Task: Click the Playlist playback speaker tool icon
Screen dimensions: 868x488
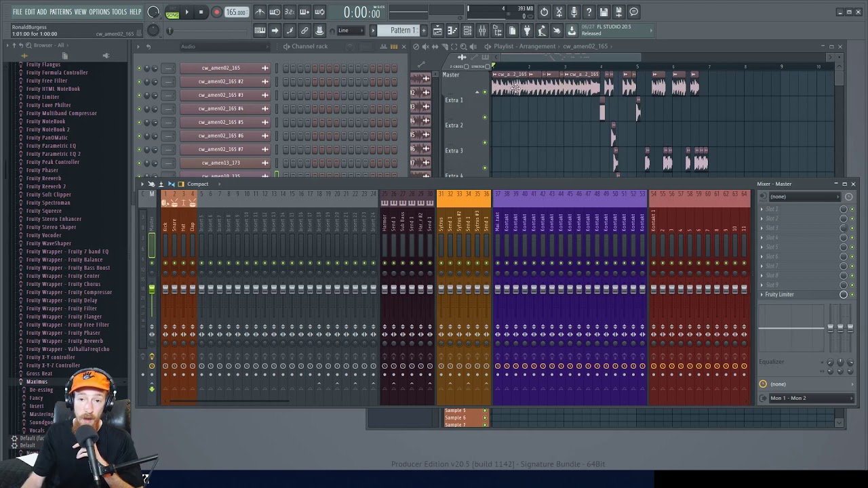Action: pos(473,47)
